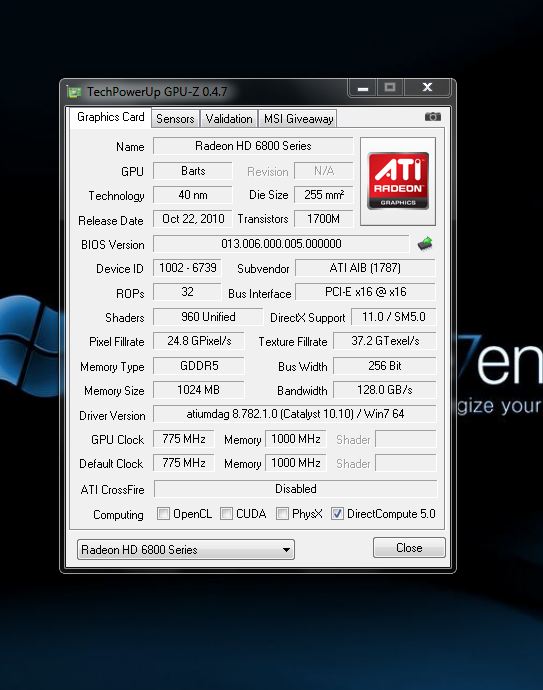The image size is (543, 690).
Task: Select the Graphics Card tab
Action: point(110,117)
